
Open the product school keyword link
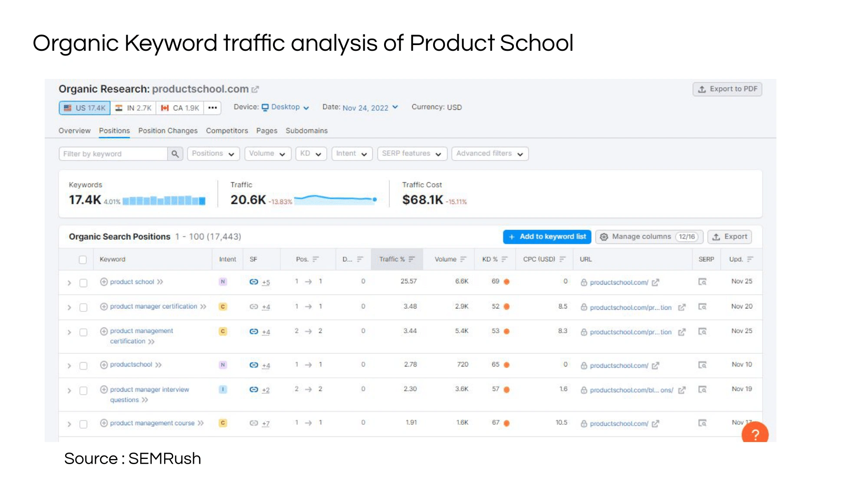132,282
